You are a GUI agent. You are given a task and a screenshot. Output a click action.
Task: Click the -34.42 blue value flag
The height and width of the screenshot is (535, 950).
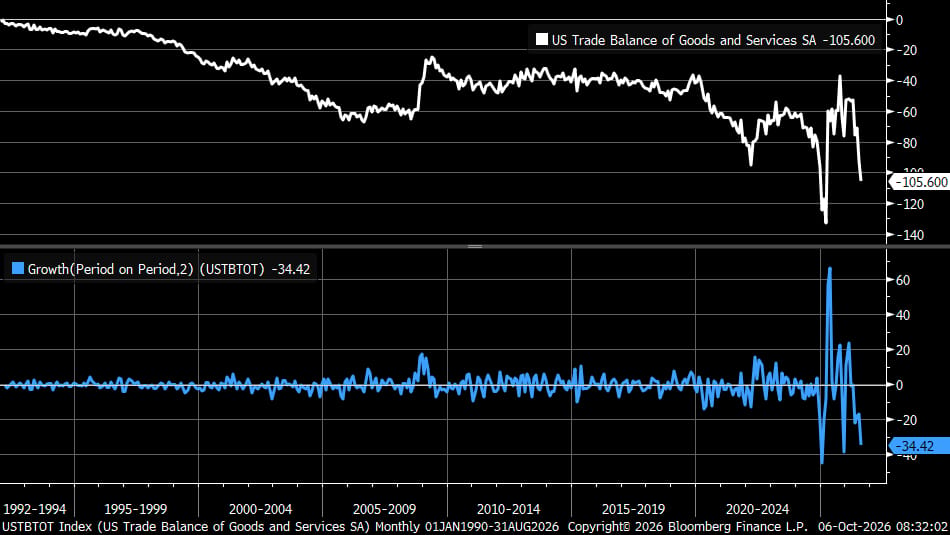(920, 446)
